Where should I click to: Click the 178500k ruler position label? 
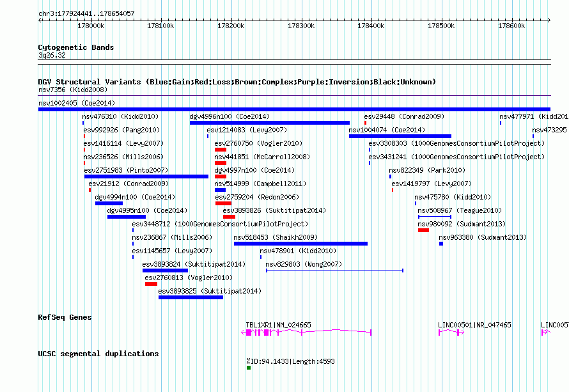[x=441, y=26]
